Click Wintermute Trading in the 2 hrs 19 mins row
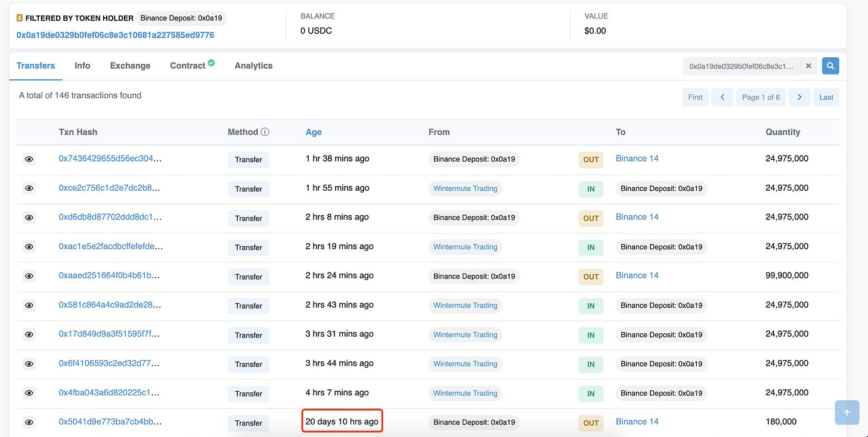 pos(465,247)
